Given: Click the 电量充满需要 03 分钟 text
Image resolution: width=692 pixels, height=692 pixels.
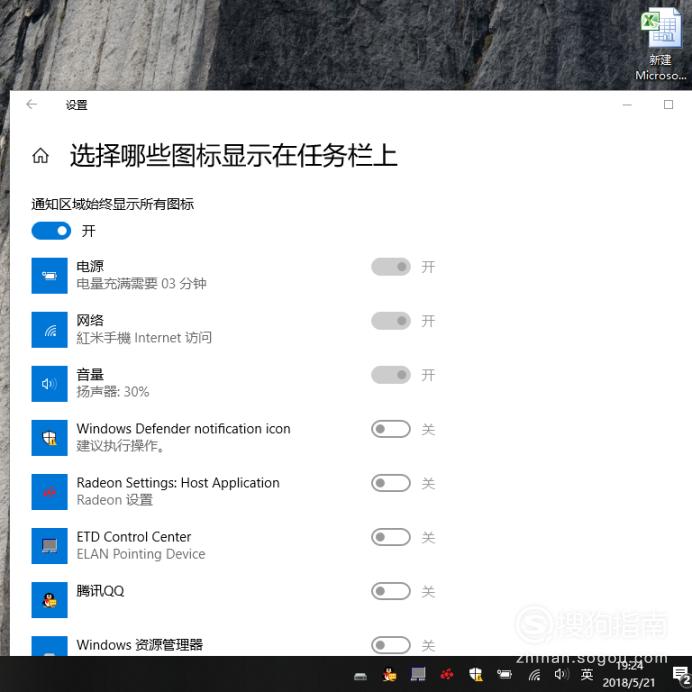Looking at the screenshot, I should pos(141,284).
